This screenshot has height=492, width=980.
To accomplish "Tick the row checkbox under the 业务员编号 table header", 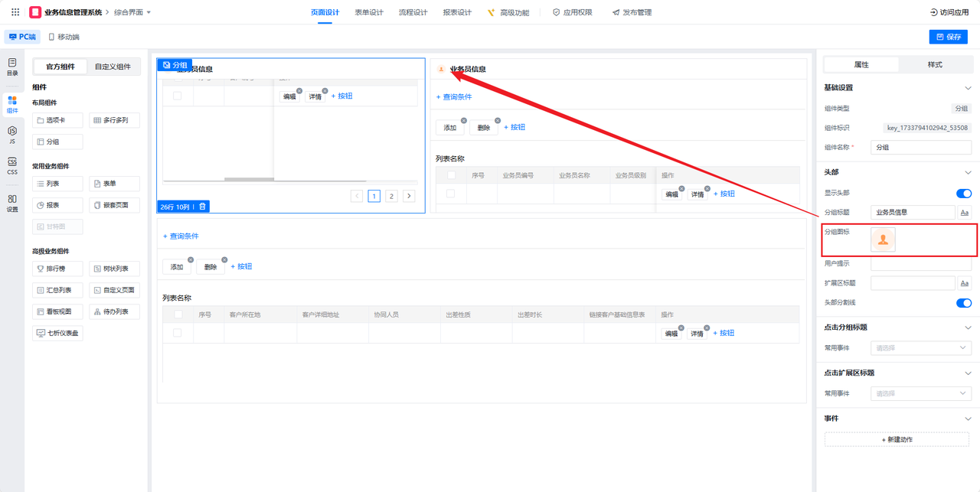I will click(x=451, y=194).
